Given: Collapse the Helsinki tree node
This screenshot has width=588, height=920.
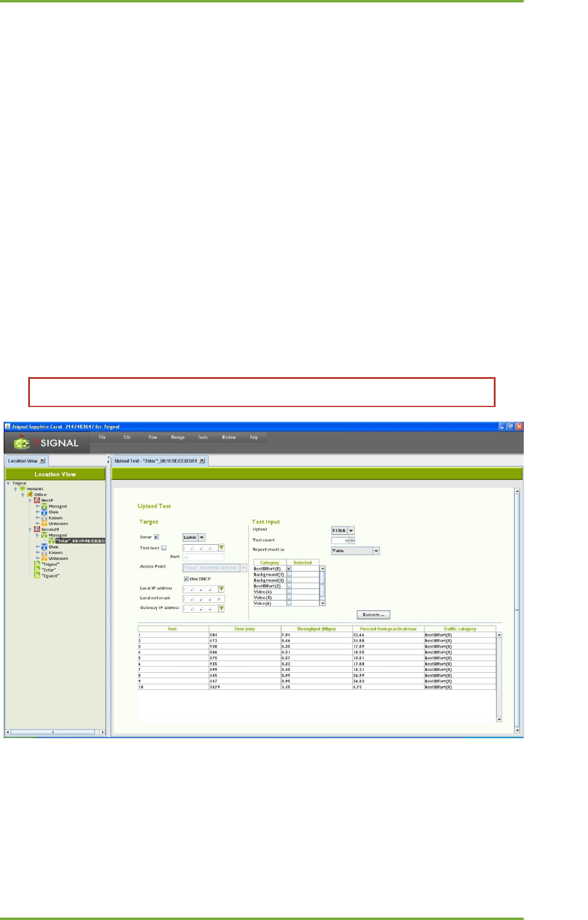Looking at the screenshot, I should click(x=15, y=488).
